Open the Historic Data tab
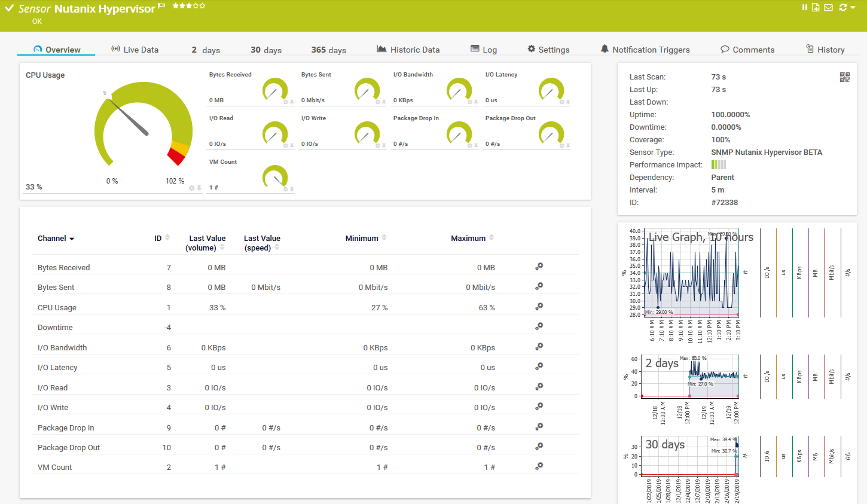Image resolution: width=867 pixels, height=504 pixels. point(408,50)
